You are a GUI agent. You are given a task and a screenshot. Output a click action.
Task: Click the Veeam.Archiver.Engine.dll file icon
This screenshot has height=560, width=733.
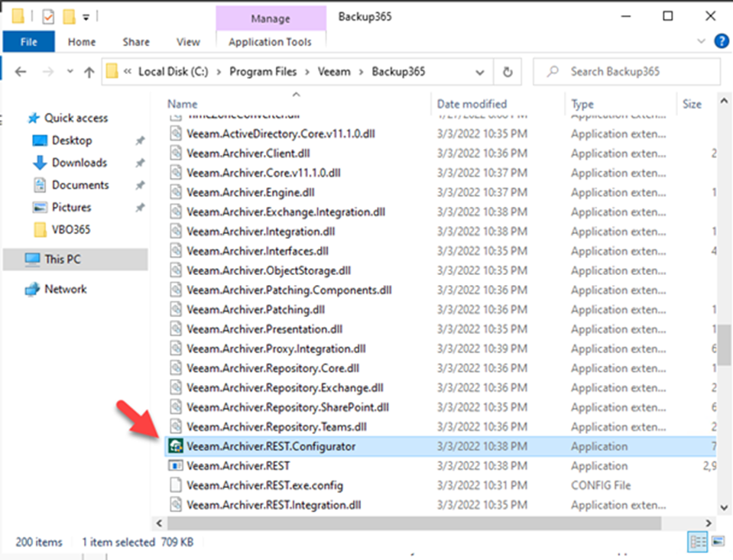[176, 193]
